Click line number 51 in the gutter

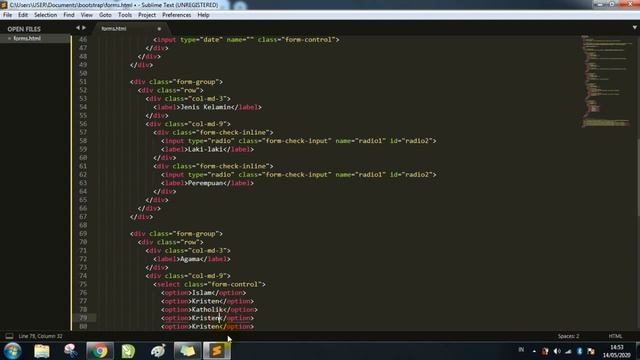[83, 82]
